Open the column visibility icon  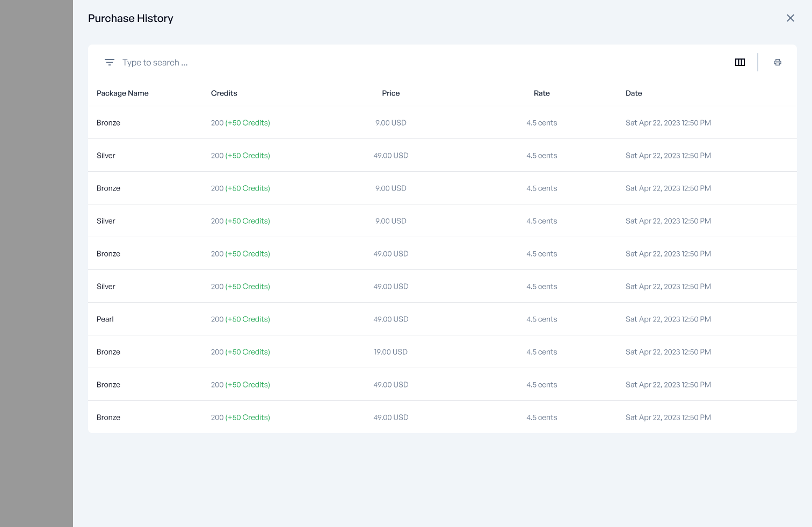pos(740,62)
